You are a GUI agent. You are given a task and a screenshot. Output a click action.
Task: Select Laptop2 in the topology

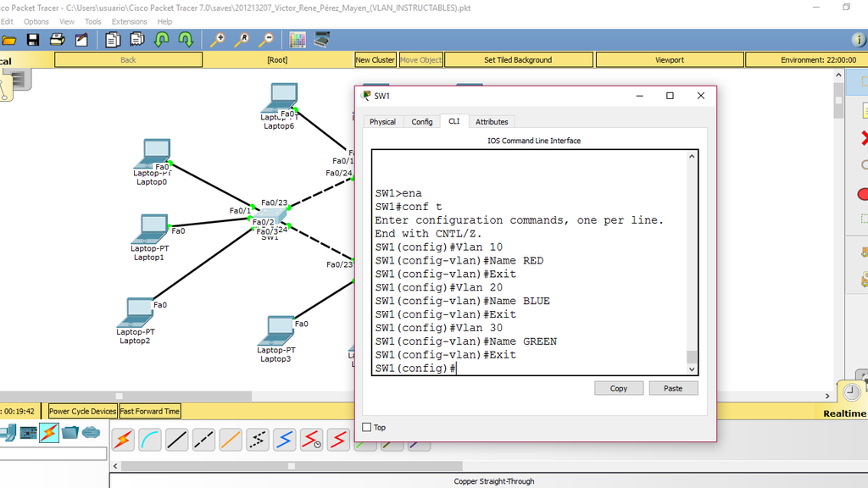coord(136,313)
